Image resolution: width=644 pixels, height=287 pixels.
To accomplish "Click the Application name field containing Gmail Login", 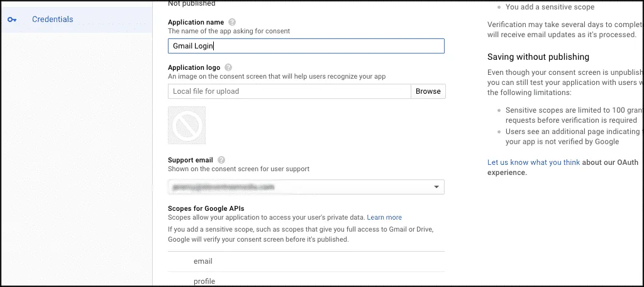I will tap(306, 46).
